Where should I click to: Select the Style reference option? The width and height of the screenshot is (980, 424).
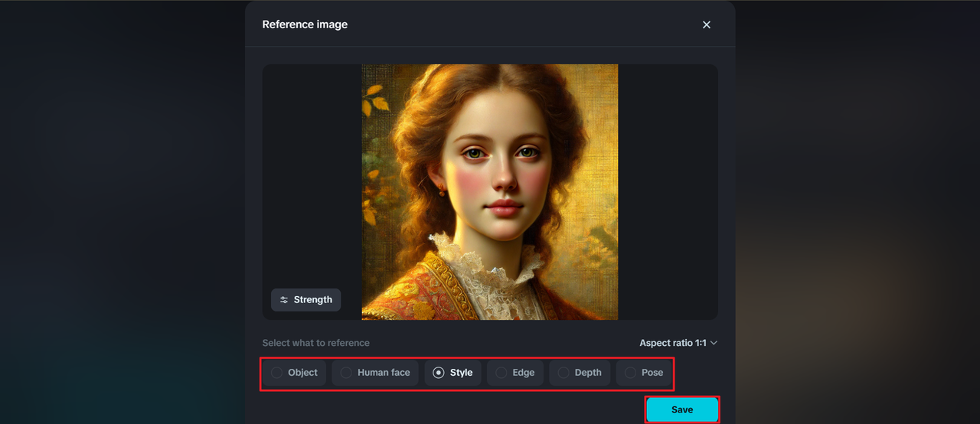pyautogui.click(x=453, y=373)
